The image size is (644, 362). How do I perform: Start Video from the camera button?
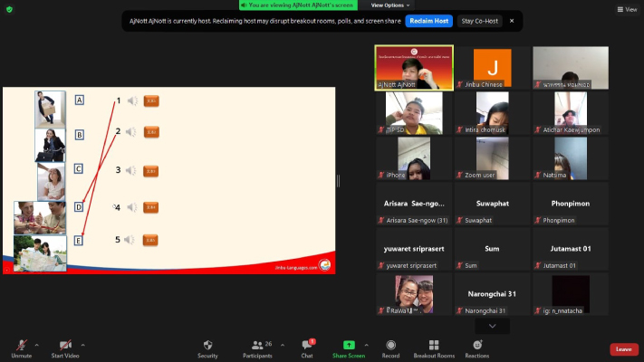64,346
